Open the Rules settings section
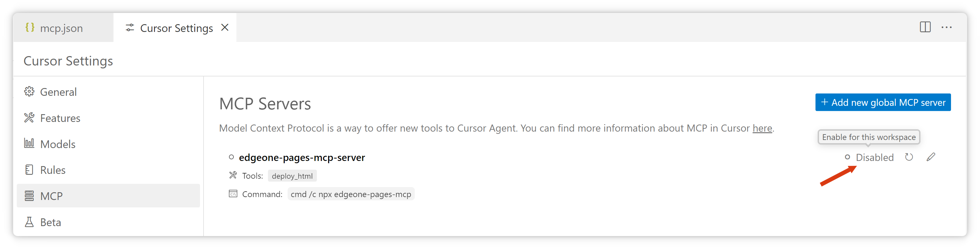 (52, 170)
